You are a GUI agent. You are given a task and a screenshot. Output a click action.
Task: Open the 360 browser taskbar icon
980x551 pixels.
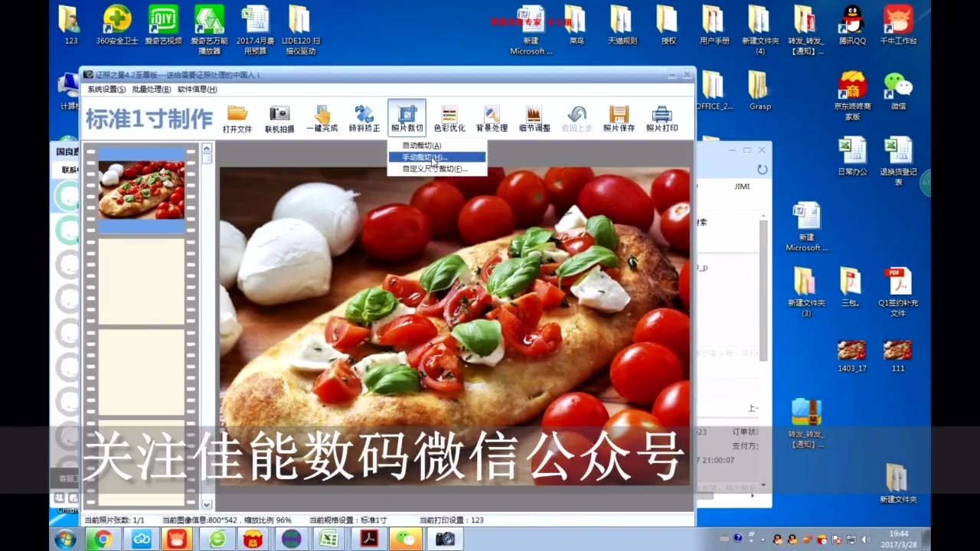tap(217, 540)
